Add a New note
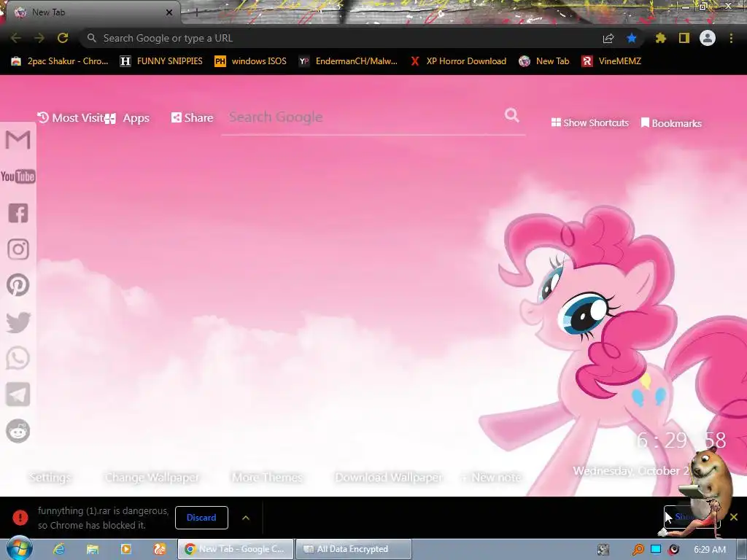Screen dimensions: 747x560 [x=492, y=477]
